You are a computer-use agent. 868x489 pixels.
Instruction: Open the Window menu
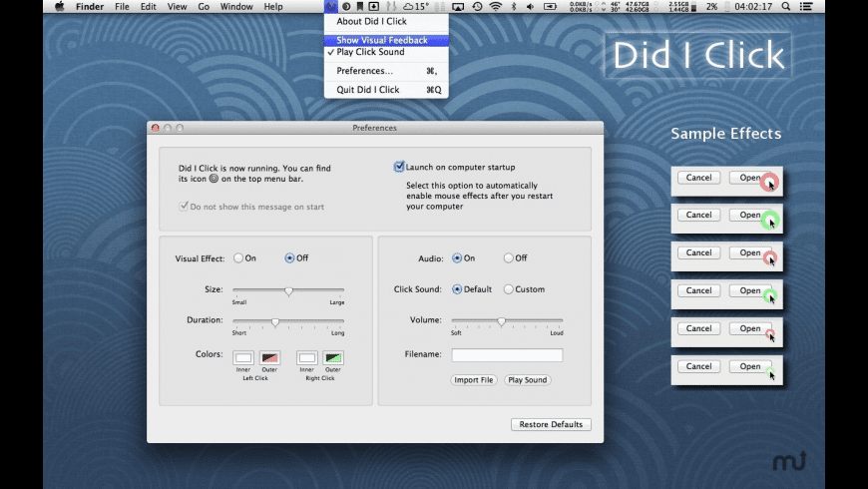(236, 7)
